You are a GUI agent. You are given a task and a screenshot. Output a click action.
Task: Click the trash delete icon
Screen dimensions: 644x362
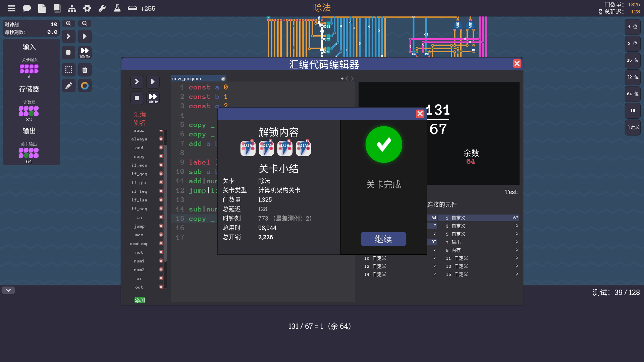pyautogui.click(x=85, y=70)
